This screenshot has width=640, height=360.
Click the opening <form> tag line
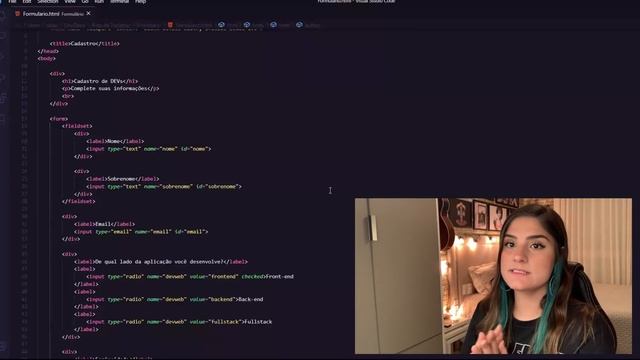(59, 119)
